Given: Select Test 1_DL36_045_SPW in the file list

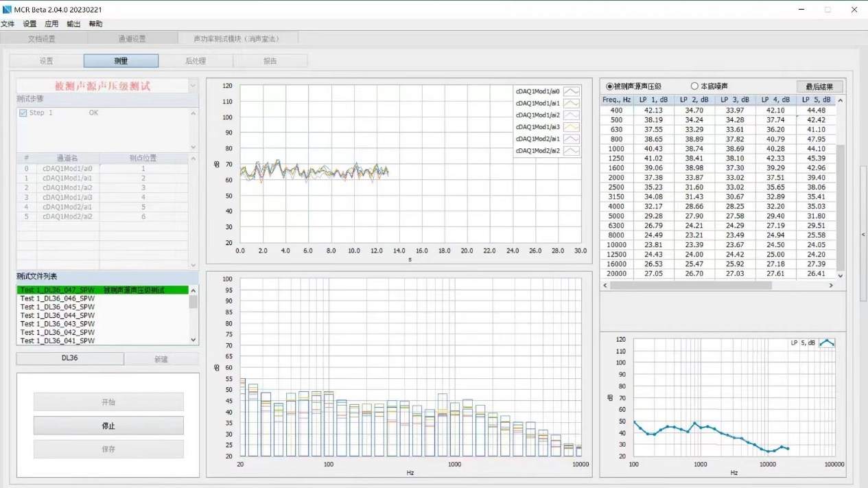Looking at the screenshot, I should [58, 307].
